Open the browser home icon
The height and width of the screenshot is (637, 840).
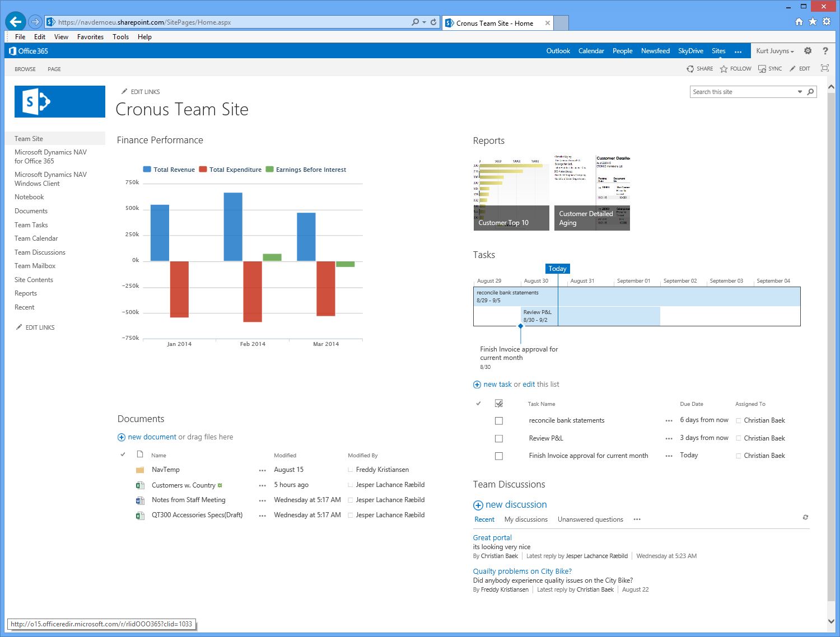799,22
